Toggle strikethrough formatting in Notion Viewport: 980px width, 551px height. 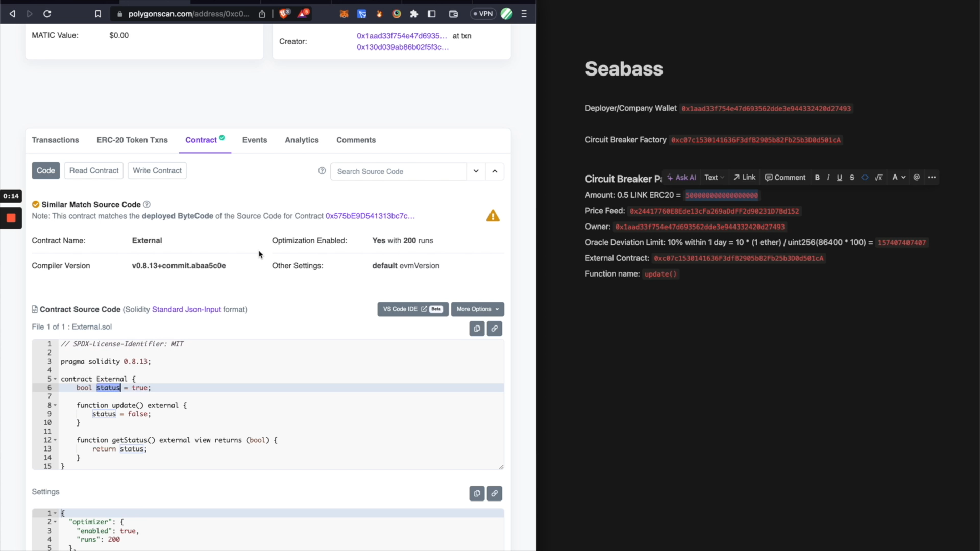852,177
